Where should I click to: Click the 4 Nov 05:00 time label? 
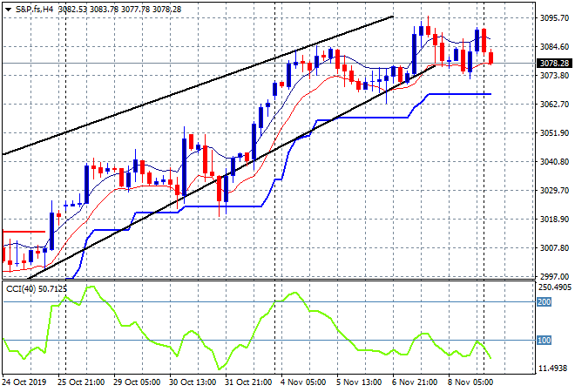click(303, 382)
